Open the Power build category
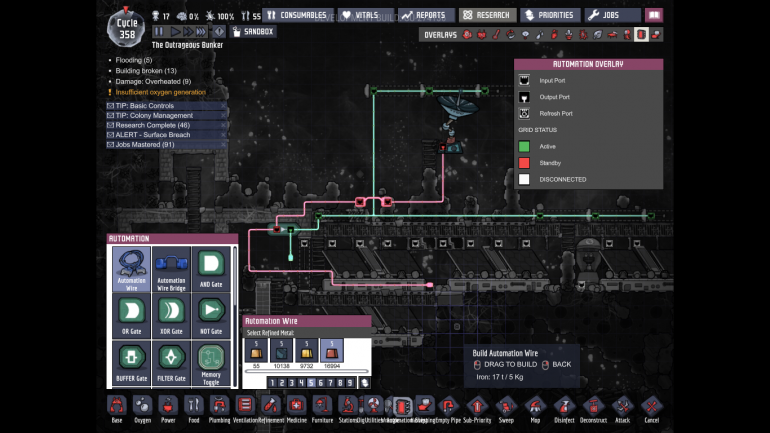The image size is (770, 433). (x=168, y=409)
